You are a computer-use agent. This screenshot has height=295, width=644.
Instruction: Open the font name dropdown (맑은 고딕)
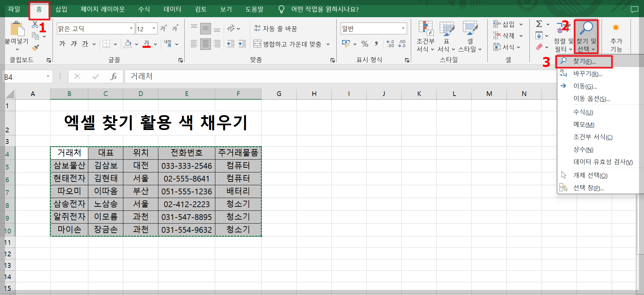tap(131, 29)
